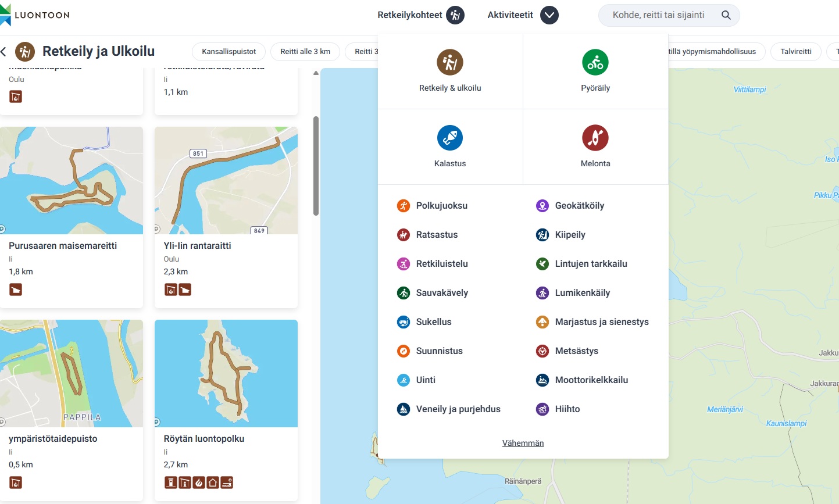Open the Purusaaren maisemareitti route link
This screenshot has height=504, width=839.
63,246
